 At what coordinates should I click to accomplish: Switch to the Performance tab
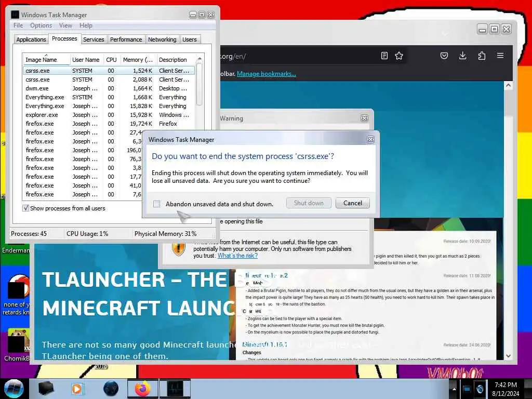[126, 39]
